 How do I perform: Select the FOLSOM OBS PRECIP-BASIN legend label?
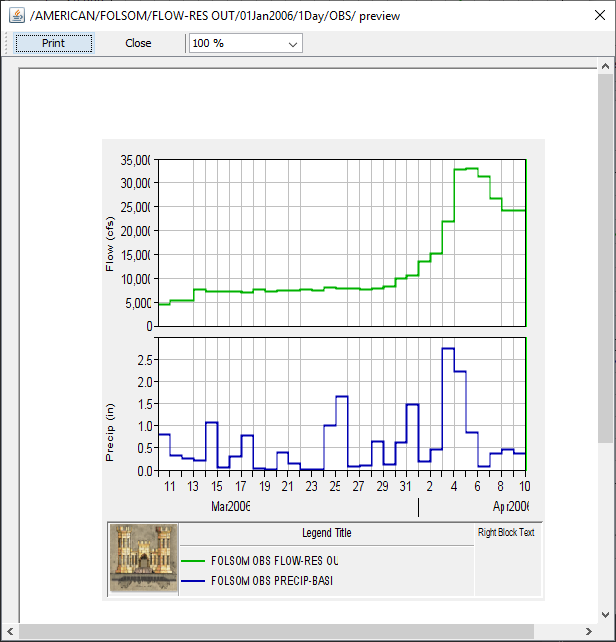pyautogui.click(x=271, y=580)
